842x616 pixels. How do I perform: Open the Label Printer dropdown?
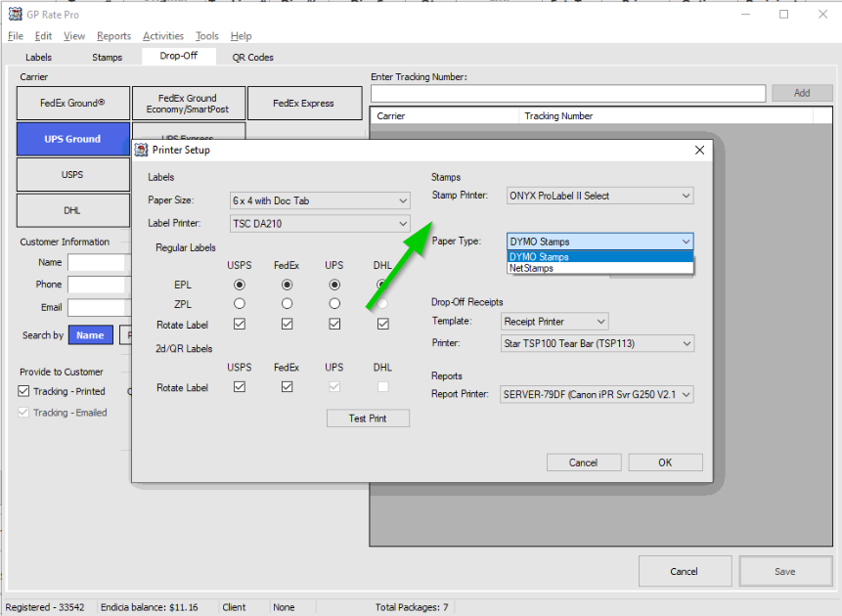coord(320,224)
